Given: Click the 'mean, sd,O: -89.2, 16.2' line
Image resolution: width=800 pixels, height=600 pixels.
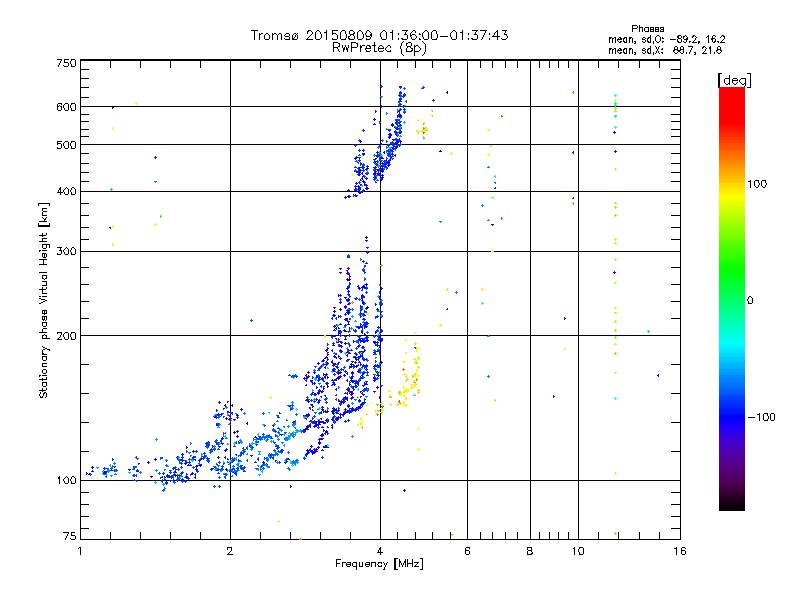Looking at the screenshot, I should click(666, 39).
